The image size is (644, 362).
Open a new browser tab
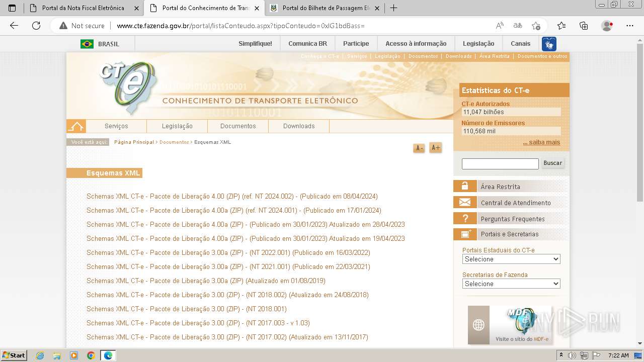click(393, 8)
